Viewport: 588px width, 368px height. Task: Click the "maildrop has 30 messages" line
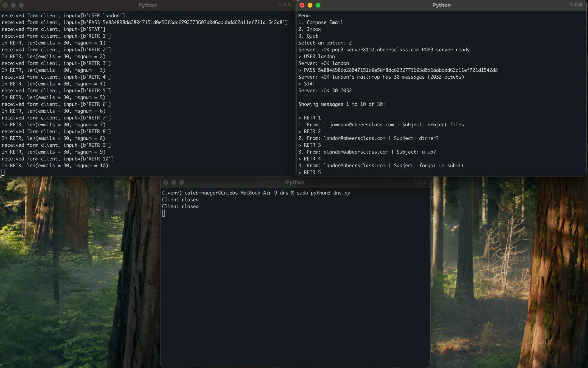click(381, 77)
